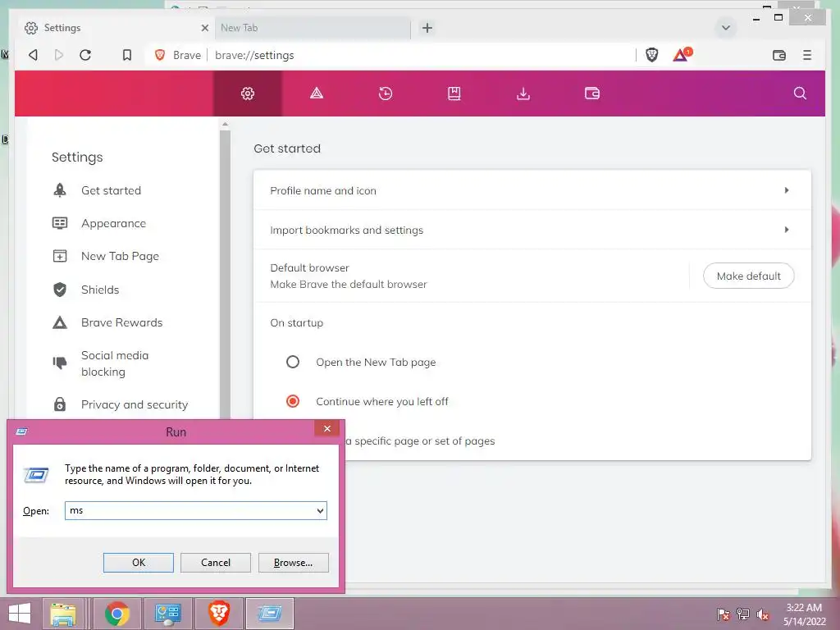Select Open the New Tab page radio

click(293, 362)
